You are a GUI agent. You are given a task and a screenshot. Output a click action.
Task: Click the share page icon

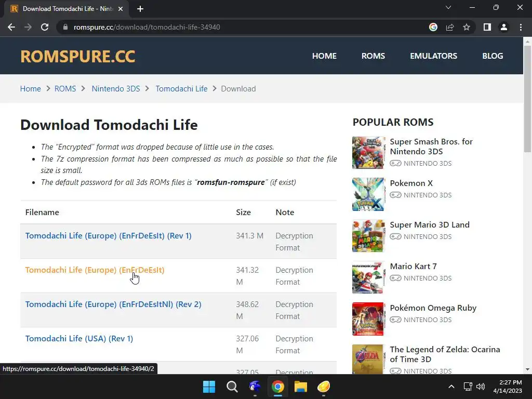click(x=450, y=27)
